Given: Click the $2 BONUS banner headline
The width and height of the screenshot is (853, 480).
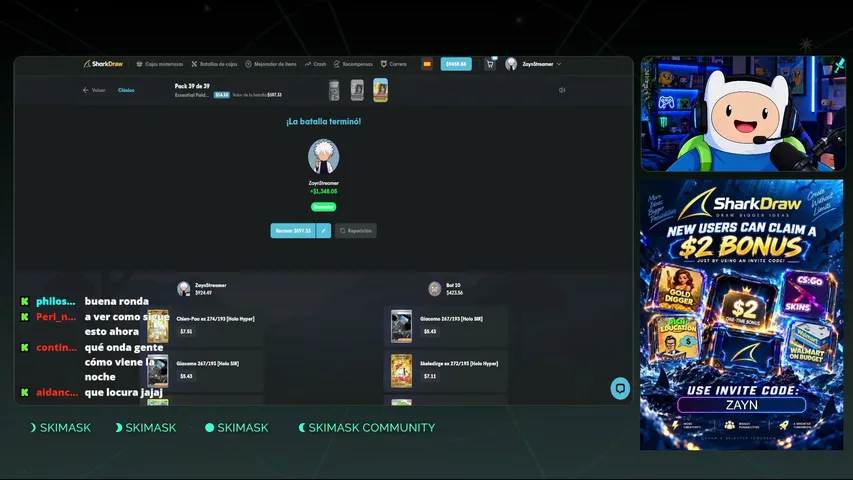Looking at the screenshot, I should [x=741, y=247].
